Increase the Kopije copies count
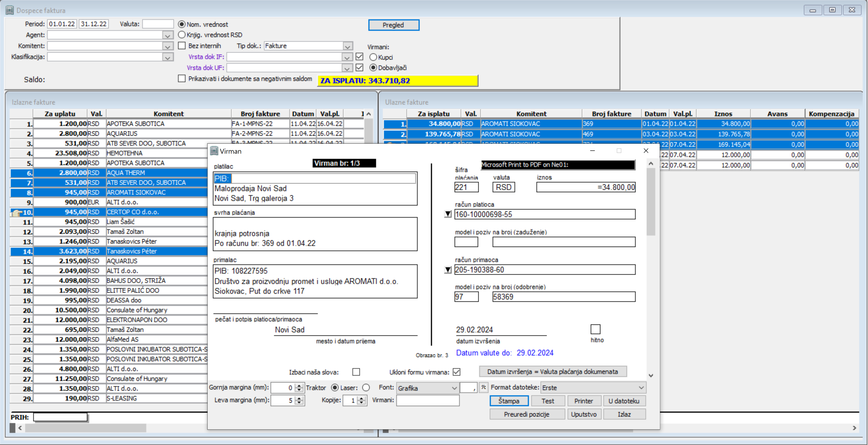868x445 pixels. tap(361, 398)
